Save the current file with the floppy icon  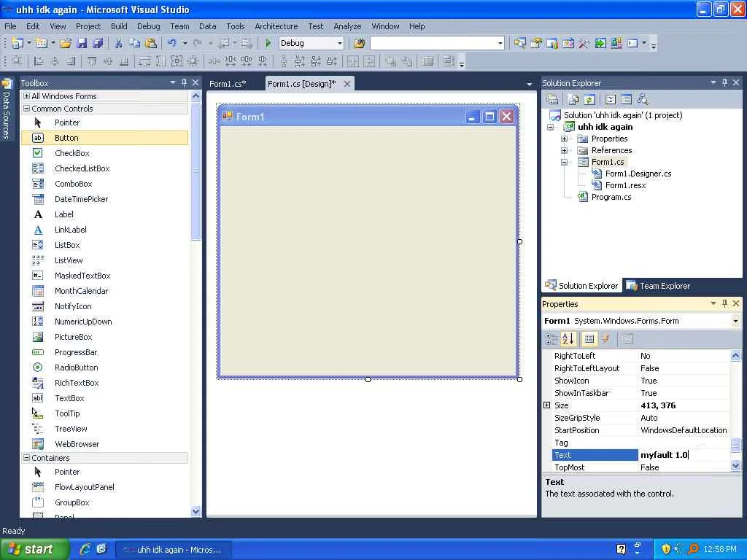[x=82, y=43]
